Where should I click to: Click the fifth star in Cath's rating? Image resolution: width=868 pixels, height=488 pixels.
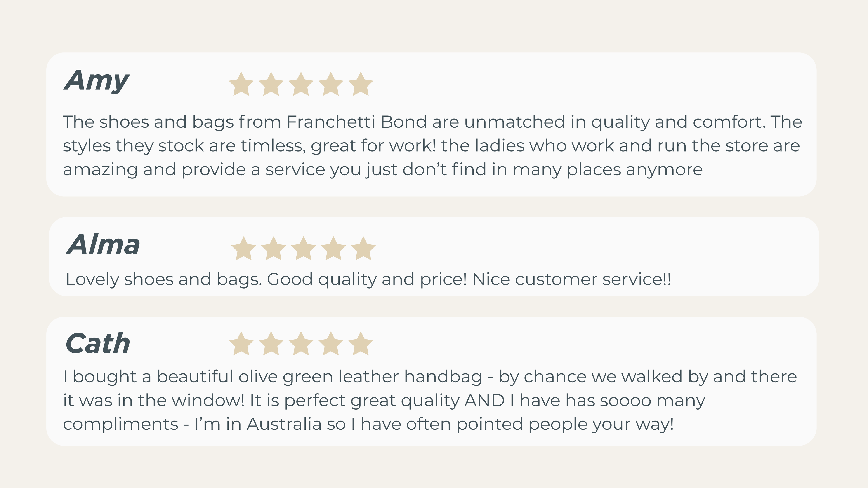coord(361,344)
